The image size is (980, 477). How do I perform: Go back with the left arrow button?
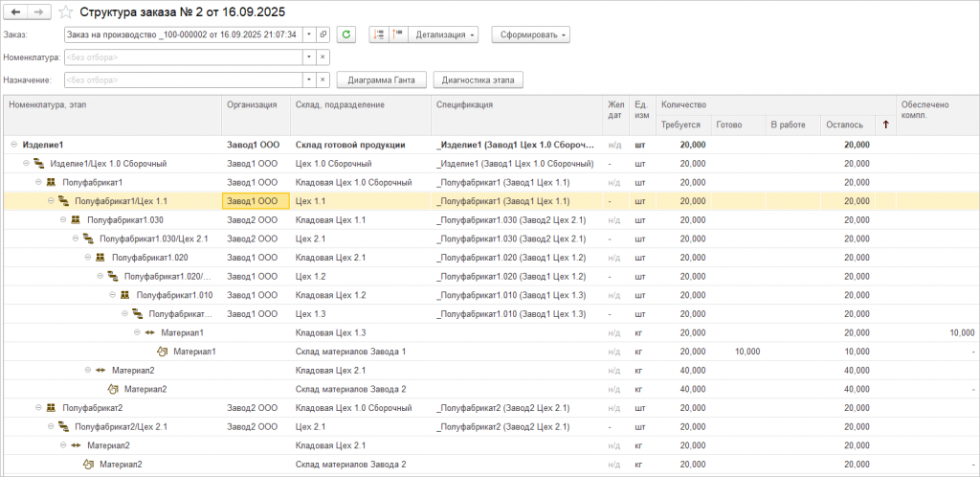(x=16, y=11)
